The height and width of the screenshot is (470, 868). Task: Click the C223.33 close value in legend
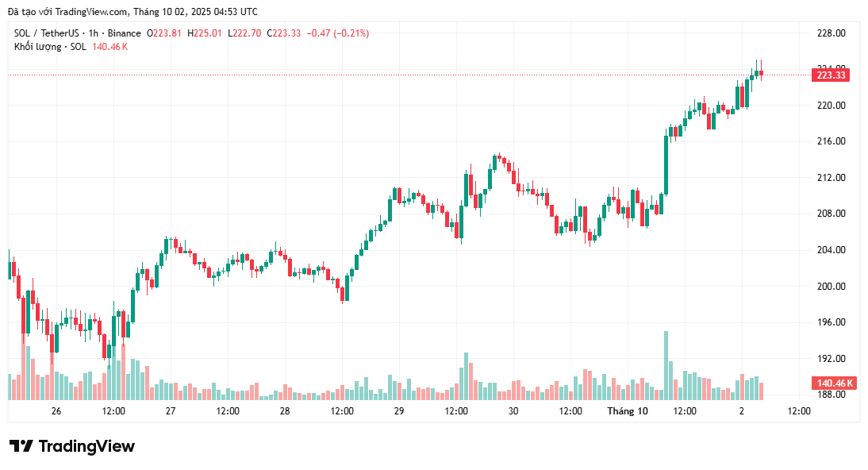[283, 33]
